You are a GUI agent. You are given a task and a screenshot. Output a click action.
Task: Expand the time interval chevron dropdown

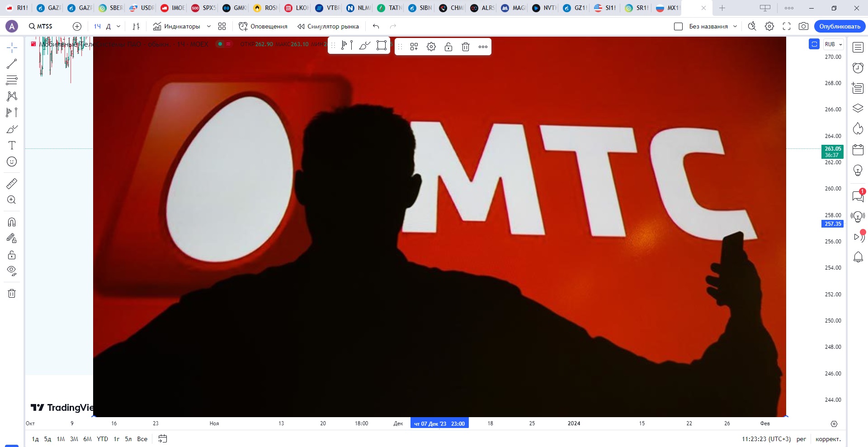118,26
